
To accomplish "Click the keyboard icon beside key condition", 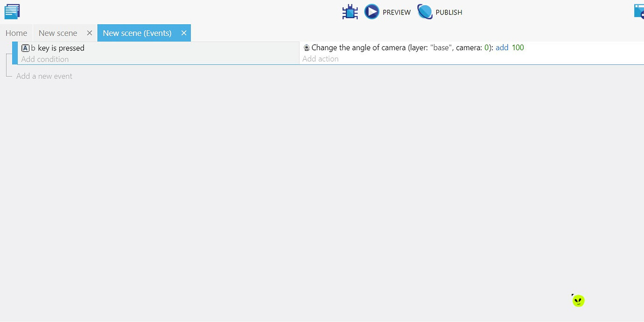I will click(x=25, y=48).
